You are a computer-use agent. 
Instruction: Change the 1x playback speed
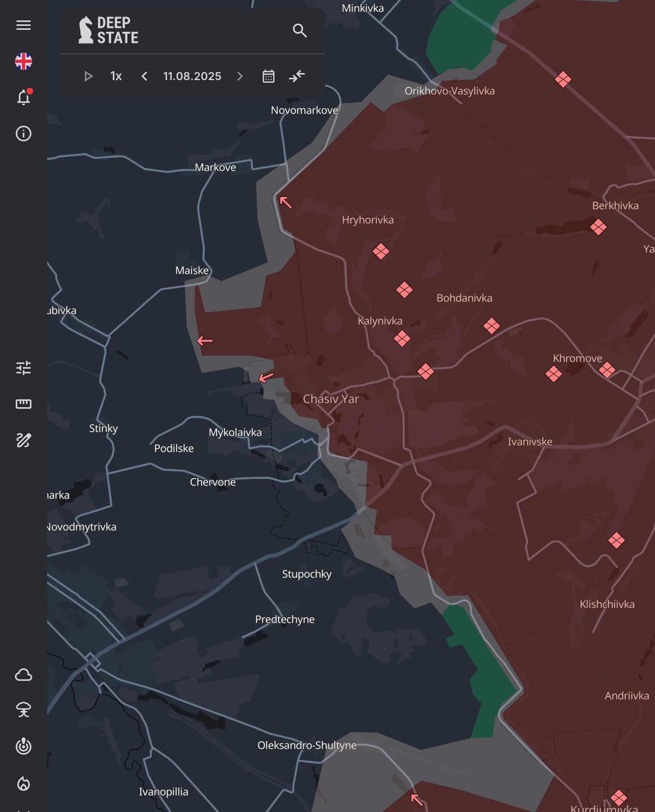click(x=116, y=76)
